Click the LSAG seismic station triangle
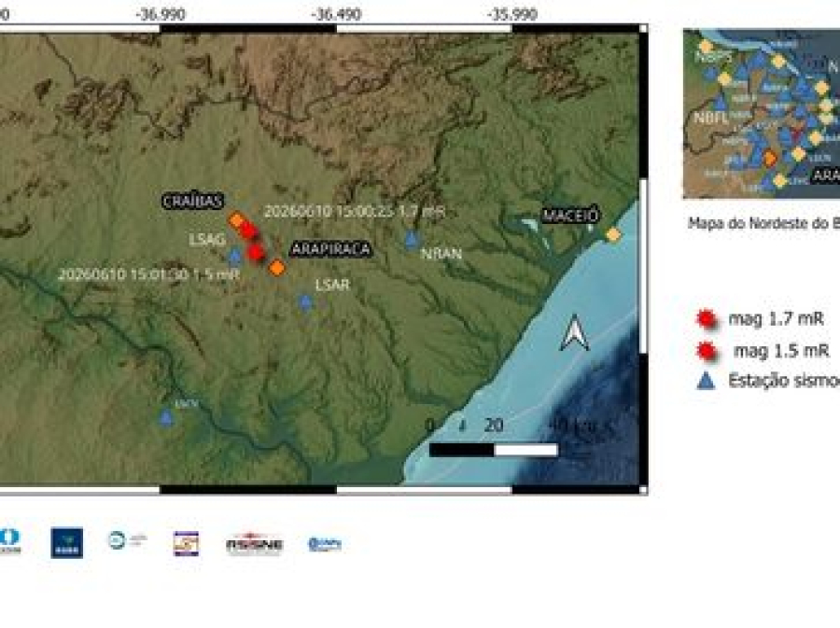This screenshot has height=628, width=840. tap(234, 257)
